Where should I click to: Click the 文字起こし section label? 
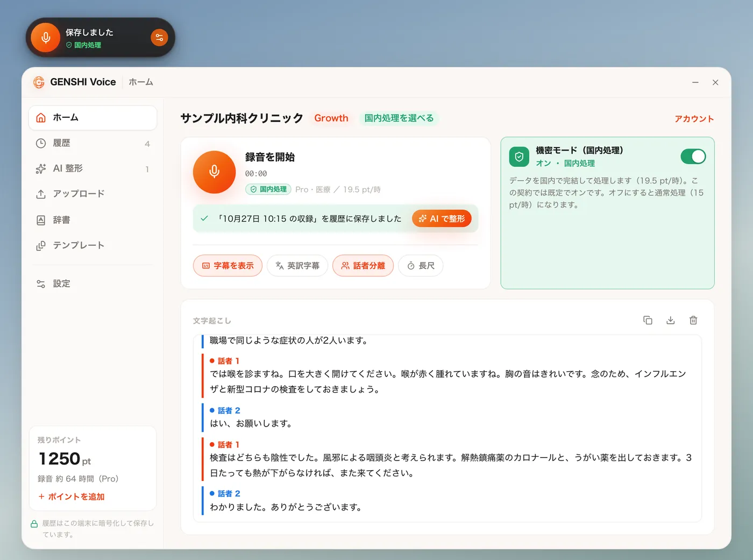[x=212, y=321]
